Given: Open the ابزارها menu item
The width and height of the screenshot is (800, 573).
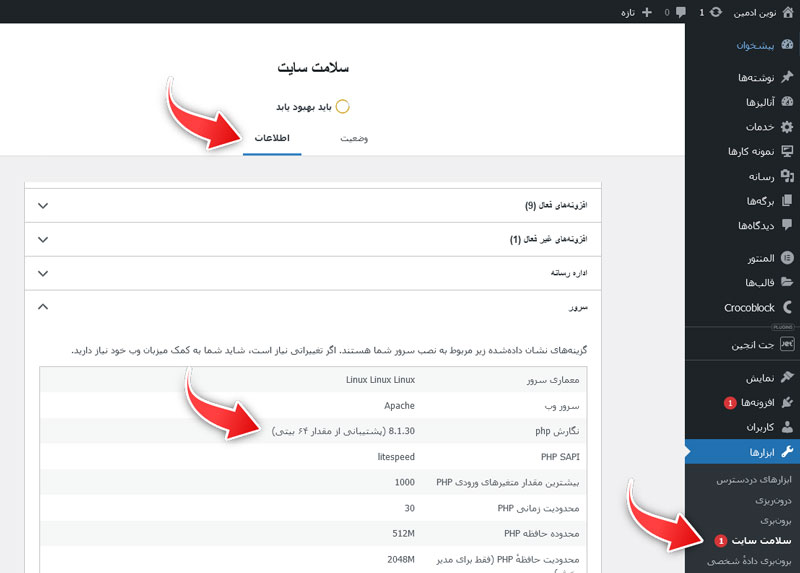Looking at the screenshot, I should [x=742, y=452].
